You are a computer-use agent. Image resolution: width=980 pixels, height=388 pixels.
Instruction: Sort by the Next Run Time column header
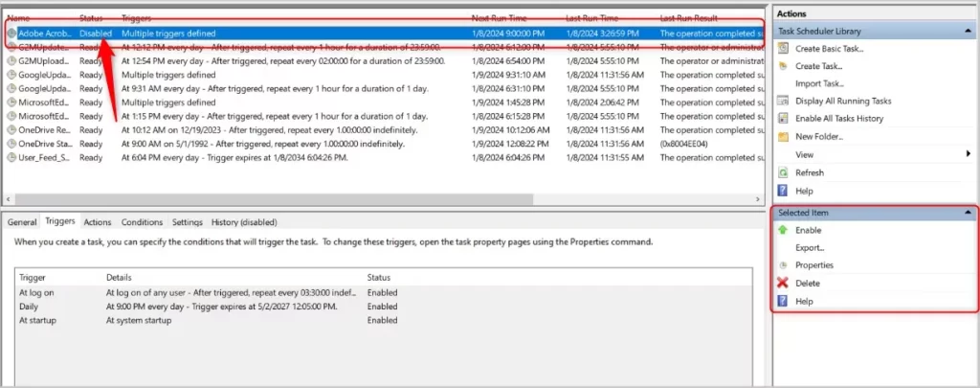pos(499,19)
